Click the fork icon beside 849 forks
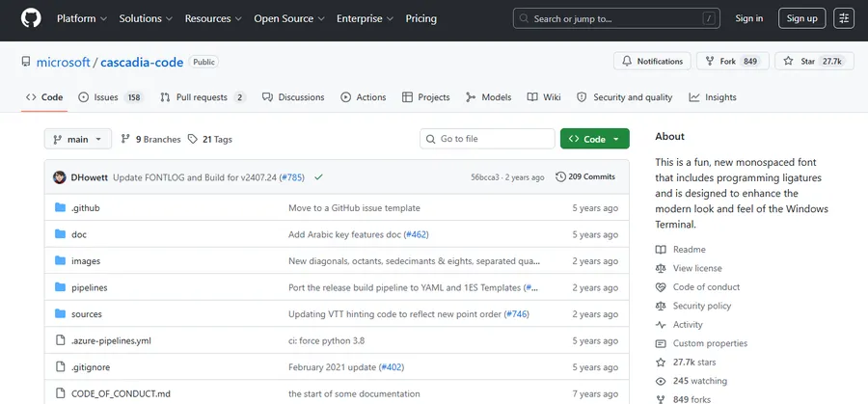The image size is (868, 404). pos(661,399)
